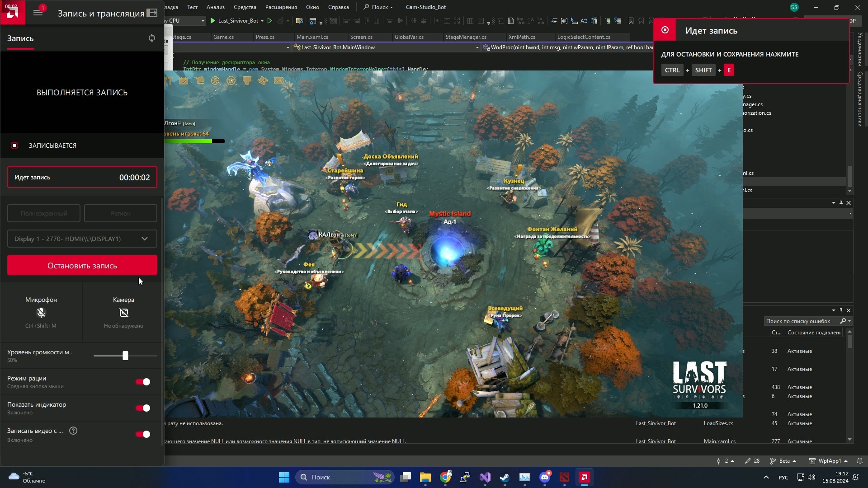This screenshot has width=868, height=488.
Task: Click the camera not detected icon
Action: 123,313
